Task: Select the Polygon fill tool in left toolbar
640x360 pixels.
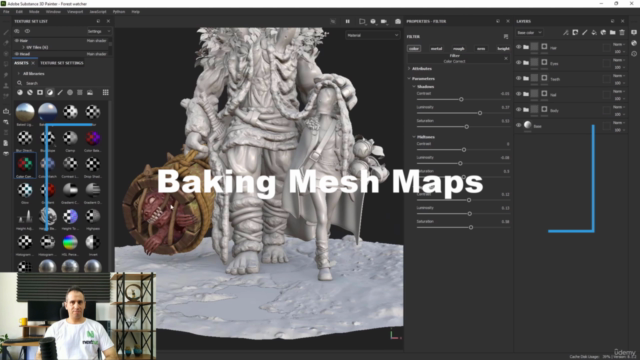Action: tap(6, 64)
